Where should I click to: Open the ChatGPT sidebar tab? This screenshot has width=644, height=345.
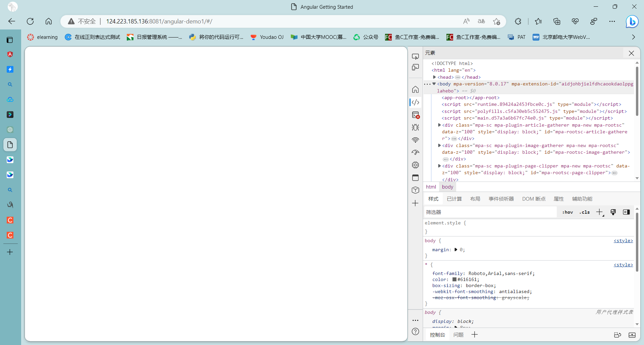point(10,130)
